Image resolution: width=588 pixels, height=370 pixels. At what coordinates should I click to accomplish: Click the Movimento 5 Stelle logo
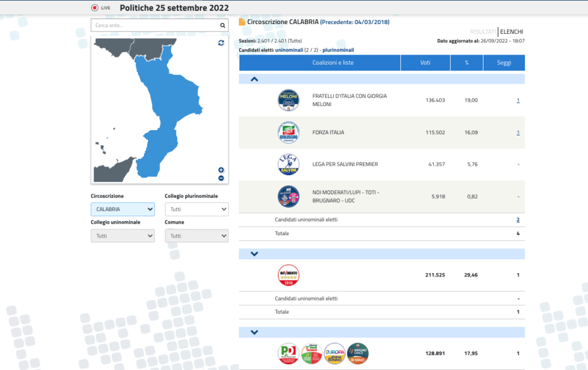(288, 275)
